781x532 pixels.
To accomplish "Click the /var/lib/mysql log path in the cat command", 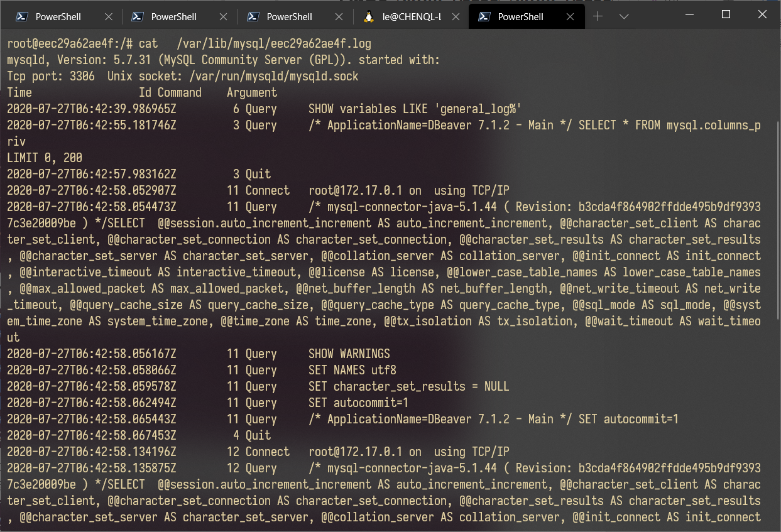I will (274, 43).
